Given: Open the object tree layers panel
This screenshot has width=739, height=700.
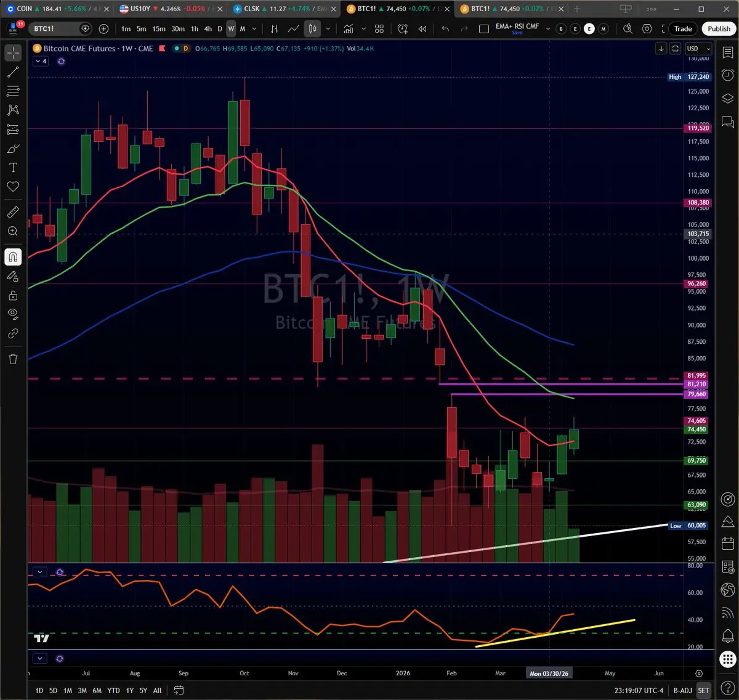Looking at the screenshot, I should tap(727, 99).
